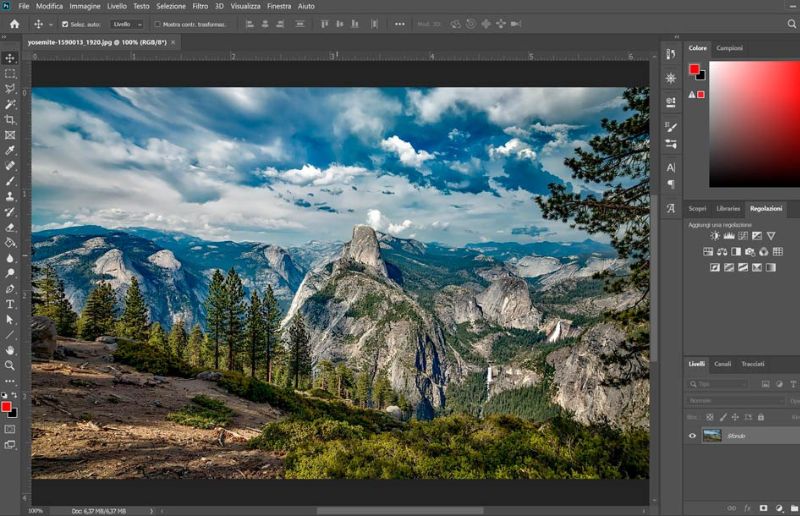The image size is (800, 516).
Task: Open the Livello auto-select dropdown
Action: 127,24
